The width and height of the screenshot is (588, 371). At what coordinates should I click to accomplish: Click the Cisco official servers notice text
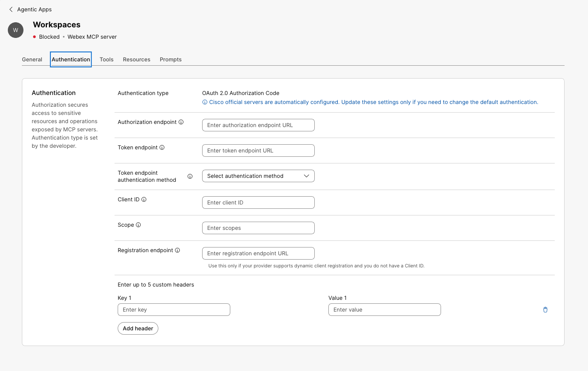374,102
